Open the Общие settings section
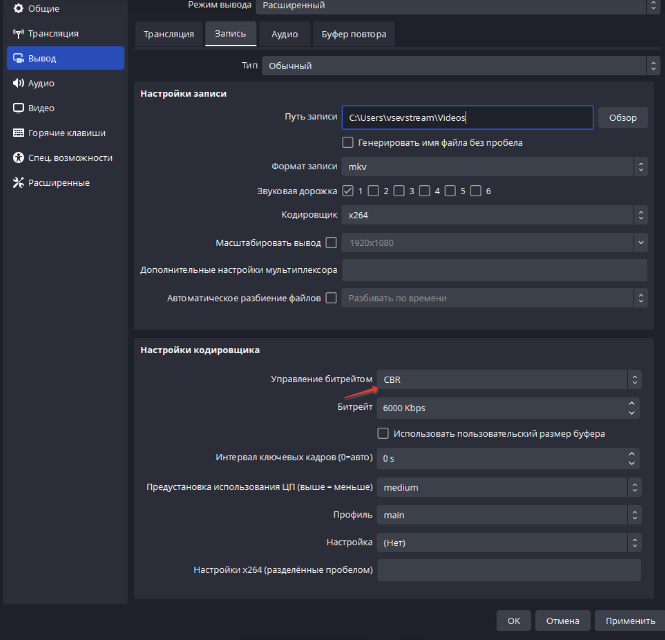The height and width of the screenshot is (640, 665). [x=65, y=8]
